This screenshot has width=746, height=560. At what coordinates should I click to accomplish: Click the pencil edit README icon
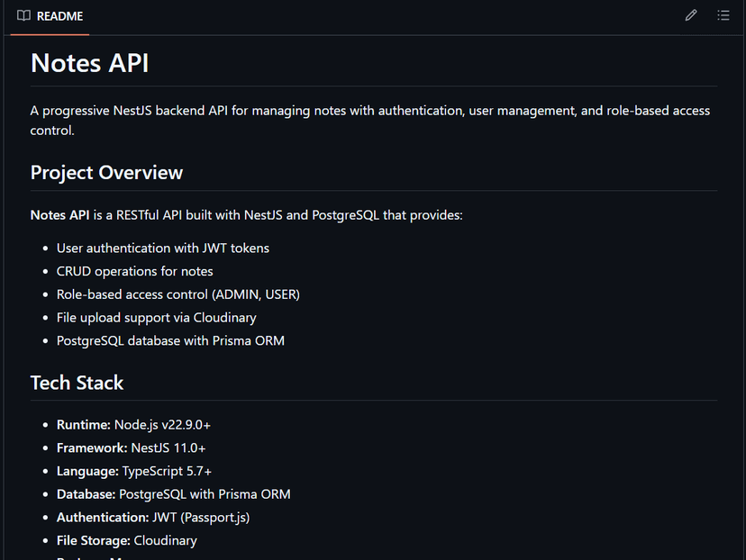pyautogui.click(x=691, y=15)
